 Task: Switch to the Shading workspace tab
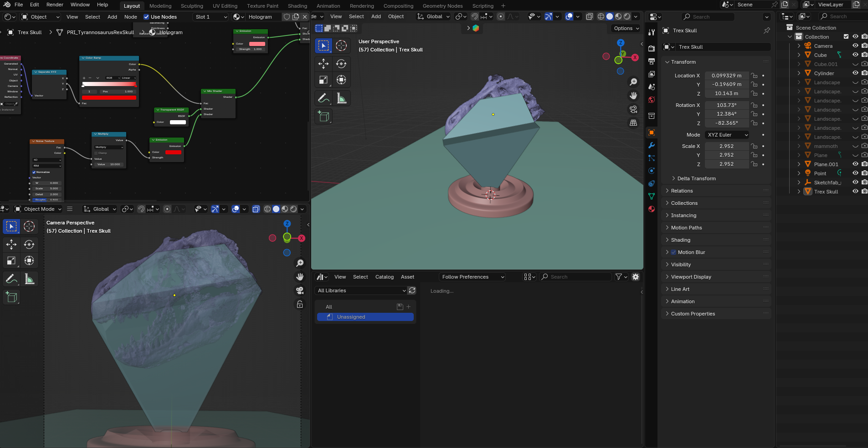(297, 6)
